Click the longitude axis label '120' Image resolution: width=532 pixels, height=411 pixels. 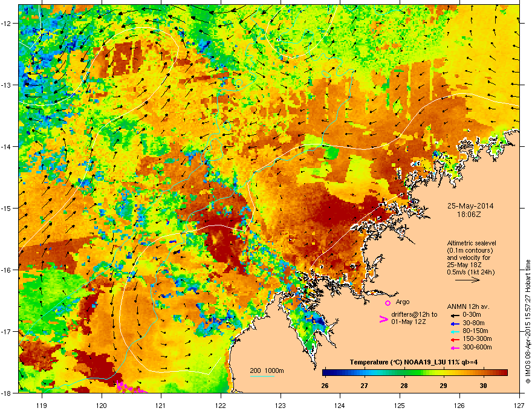coord(102,405)
